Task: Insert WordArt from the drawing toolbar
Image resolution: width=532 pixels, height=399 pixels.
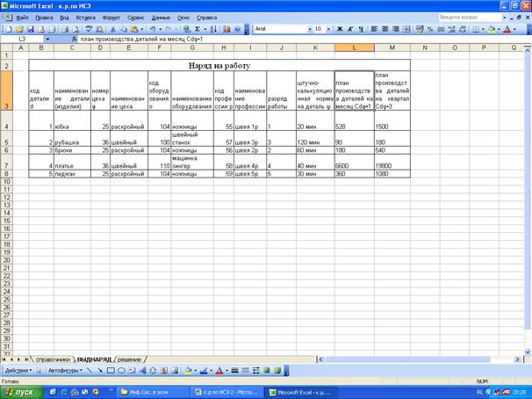Action: [x=142, y=370]
